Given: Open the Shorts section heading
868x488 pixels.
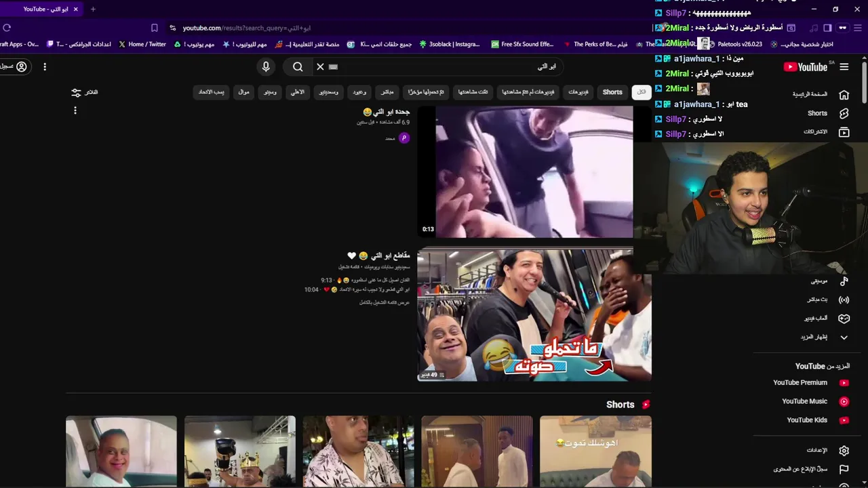Looking at the screenshot, I should tap(627, 405).
